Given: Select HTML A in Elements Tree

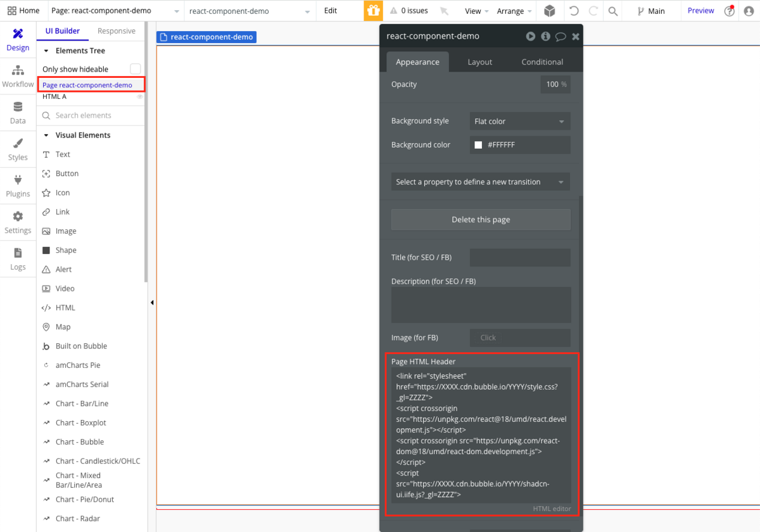Looking at the screenshot, I should pyautogui.click(x=54, y=97).
